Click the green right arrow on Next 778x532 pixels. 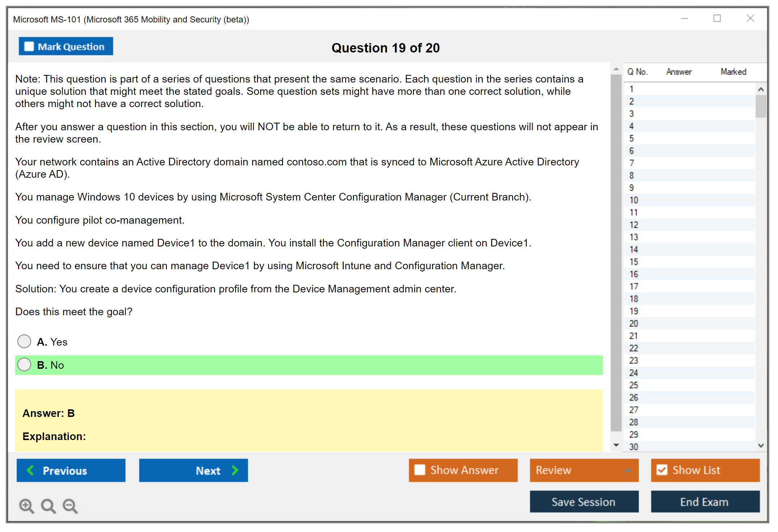(x=235, y=470)
